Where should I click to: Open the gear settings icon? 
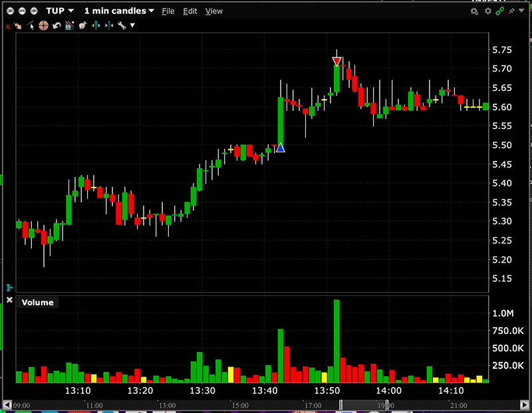(x=487, y=11)
